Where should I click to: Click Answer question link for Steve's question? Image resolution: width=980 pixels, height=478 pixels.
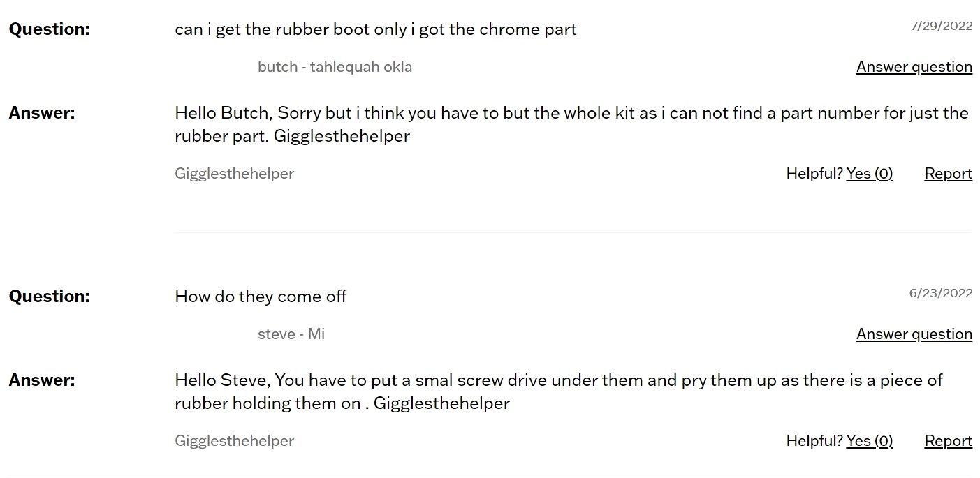(914, 334)
